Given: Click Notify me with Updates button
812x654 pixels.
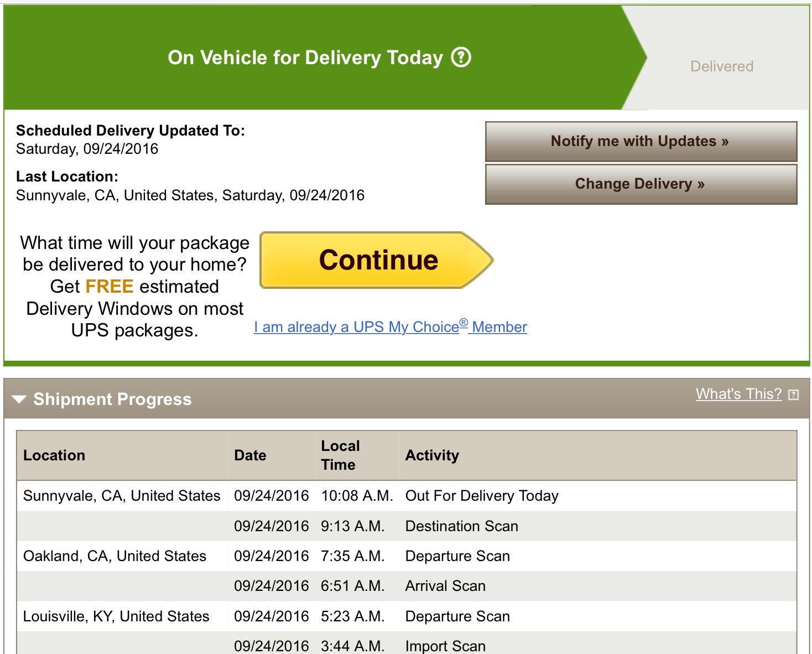Looking at the screenshot, I should coord(641,142).
